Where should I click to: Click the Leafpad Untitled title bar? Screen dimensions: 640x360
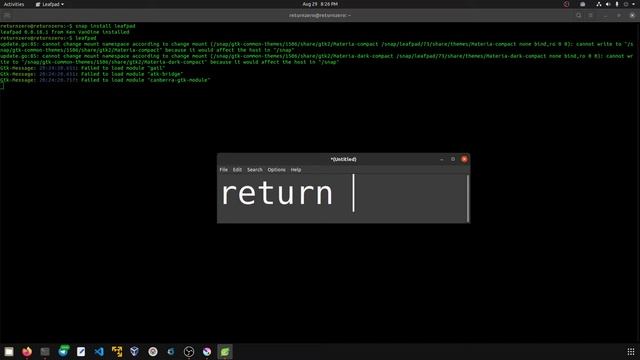click(x=343, y=159)
